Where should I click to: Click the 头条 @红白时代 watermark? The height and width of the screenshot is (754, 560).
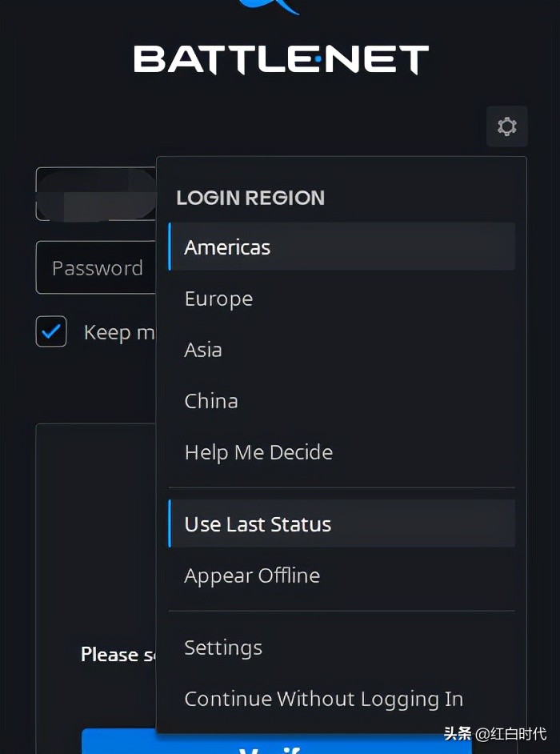495,733
